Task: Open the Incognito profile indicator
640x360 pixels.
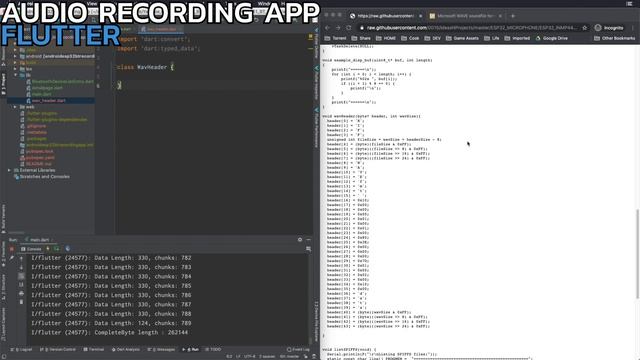Action: click(609, 28)
